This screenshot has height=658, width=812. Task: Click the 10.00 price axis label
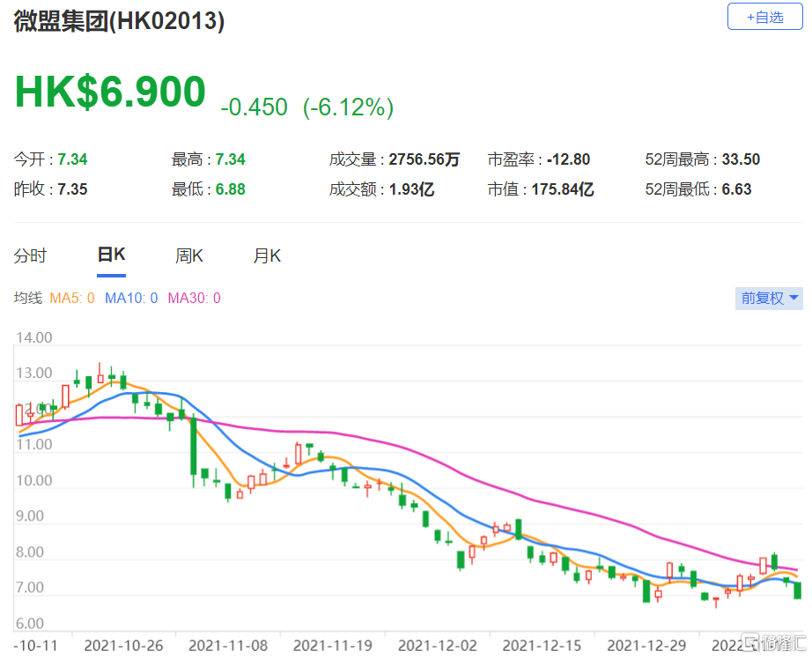[34, 480]
